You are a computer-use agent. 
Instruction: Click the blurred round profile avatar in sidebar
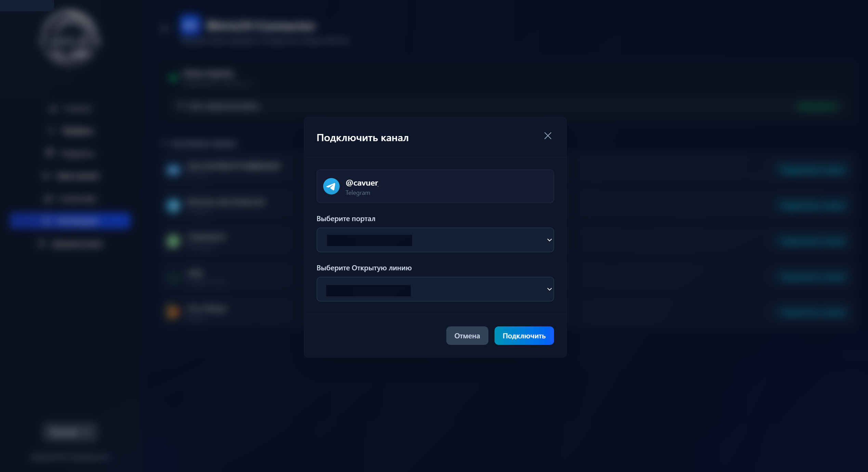(x=70, y=38)
